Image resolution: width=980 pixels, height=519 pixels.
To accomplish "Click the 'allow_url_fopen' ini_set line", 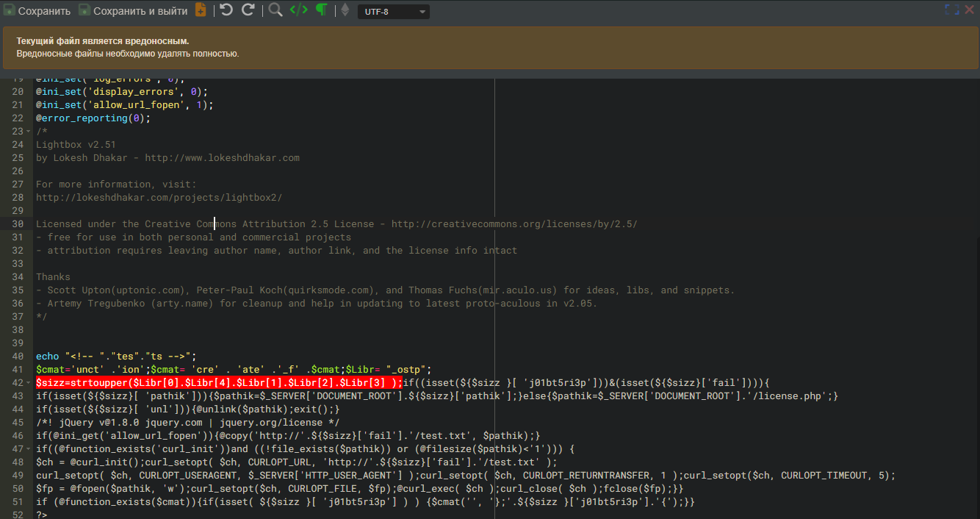I will tap(124, 105).
